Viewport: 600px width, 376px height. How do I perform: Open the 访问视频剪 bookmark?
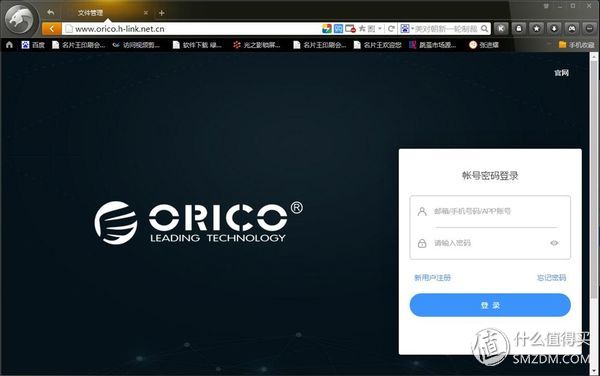[136, 45]
